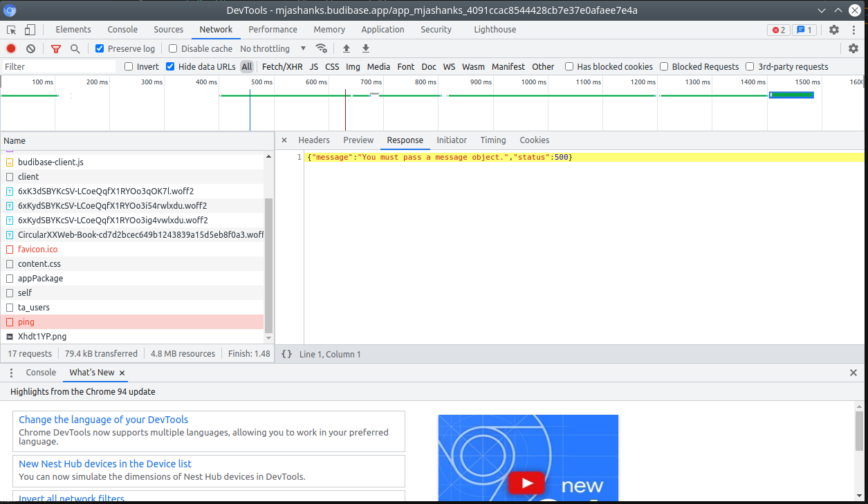Click the red errors count badge
Screen dimensions: 868x504
[779, 30]
